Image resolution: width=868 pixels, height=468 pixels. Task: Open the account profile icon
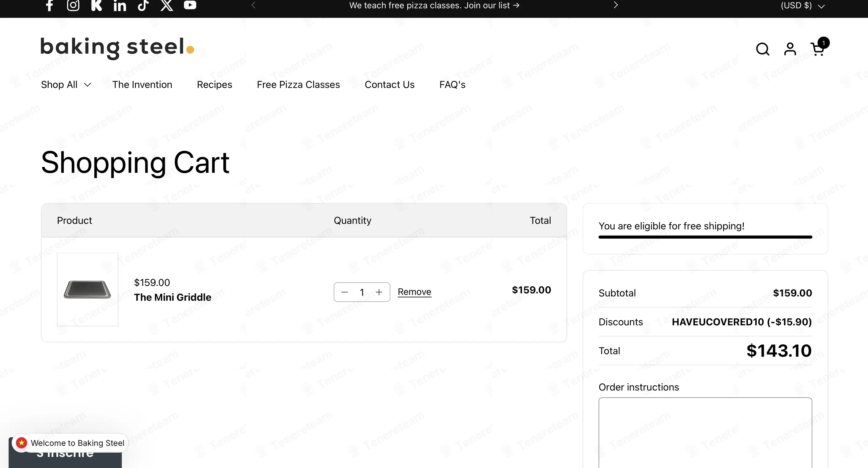790,49
